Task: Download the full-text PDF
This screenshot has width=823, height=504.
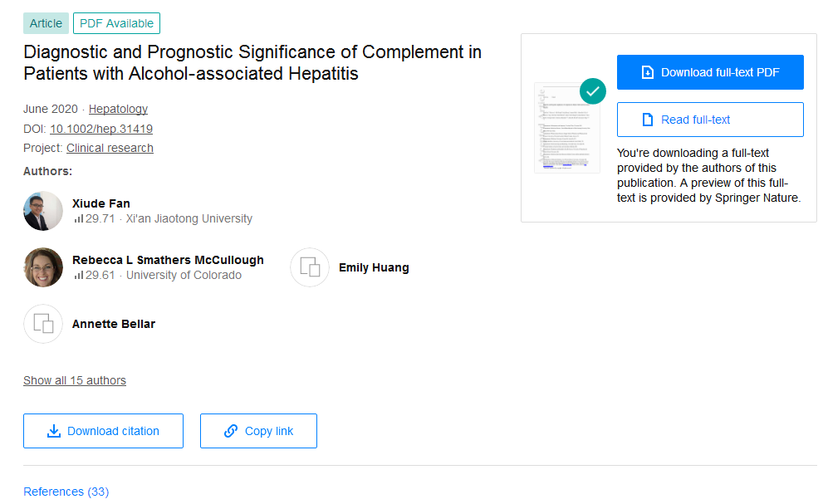Action: click(710, 72)
